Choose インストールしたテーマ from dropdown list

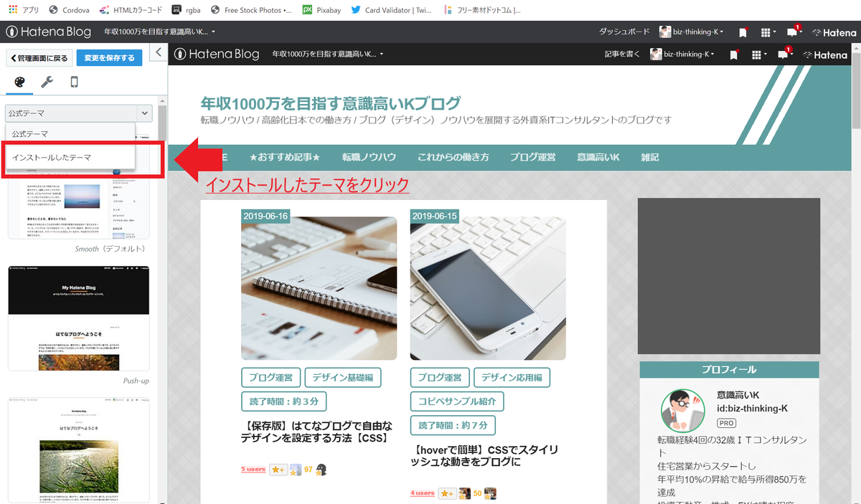pos(70,157)
